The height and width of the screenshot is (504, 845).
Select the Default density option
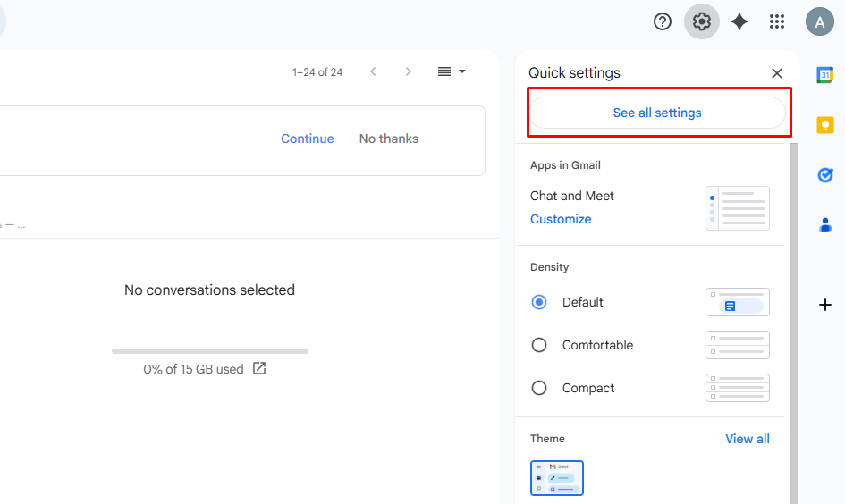click(539, 302)
